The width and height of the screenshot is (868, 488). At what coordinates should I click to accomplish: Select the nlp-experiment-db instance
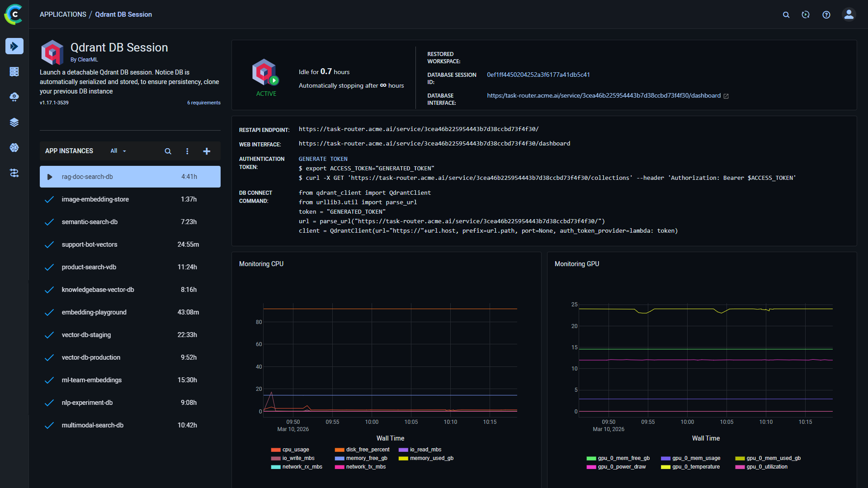pos(130,403)
